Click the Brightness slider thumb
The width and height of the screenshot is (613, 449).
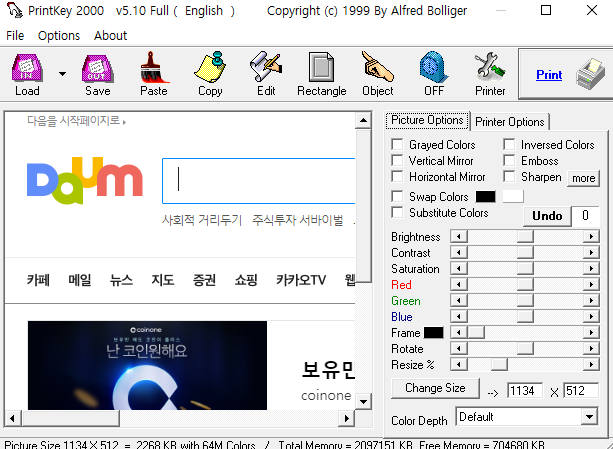525,236
